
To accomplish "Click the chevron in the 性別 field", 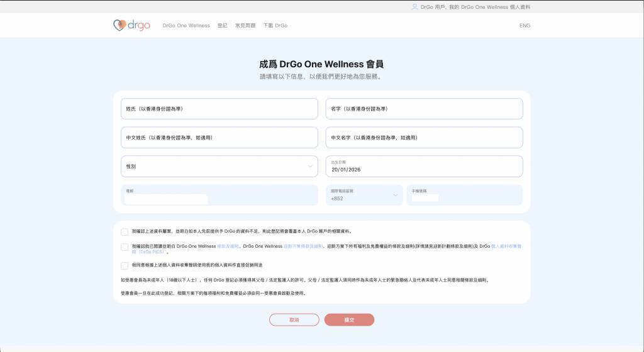I will (310, 167).
